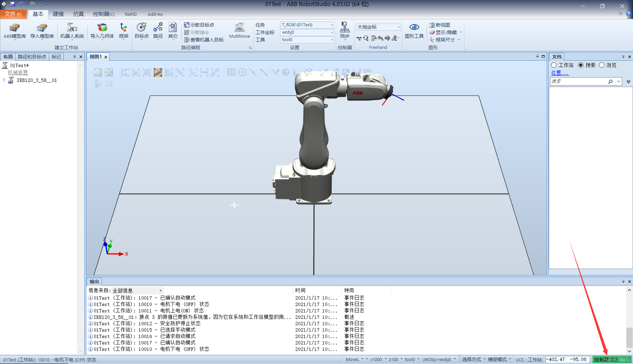Click the 示教目标点 button
Screen dimensions: 633x364
[199, 25]
